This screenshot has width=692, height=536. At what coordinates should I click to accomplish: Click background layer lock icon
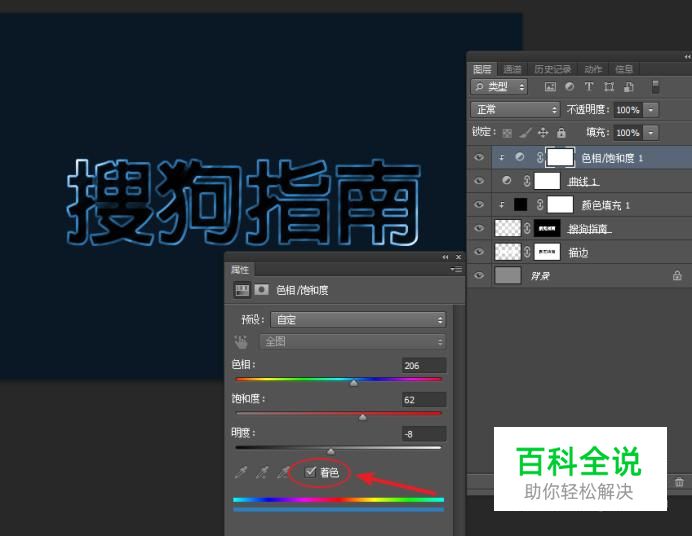(677, 276)
